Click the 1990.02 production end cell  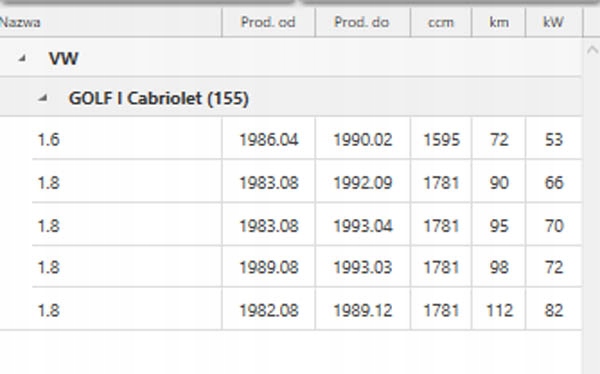point(363,139)
